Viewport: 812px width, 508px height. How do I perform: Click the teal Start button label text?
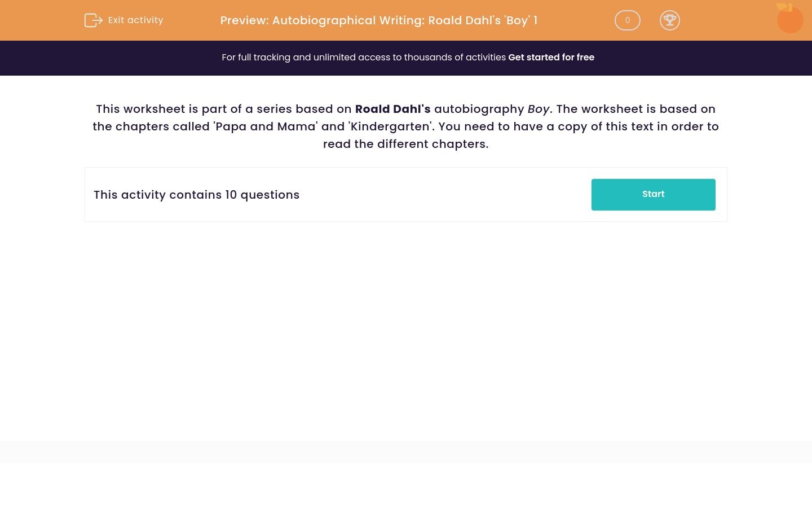pyautogui.click(x=653, y=194)
